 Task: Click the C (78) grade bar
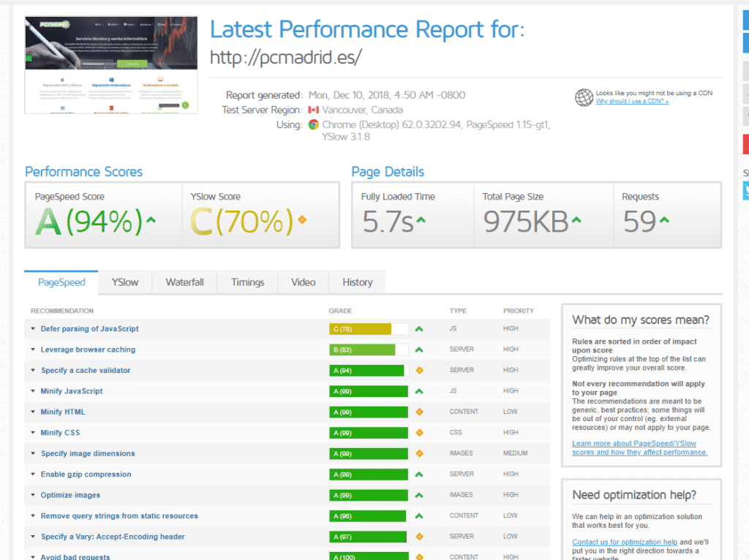pos(360,329)
